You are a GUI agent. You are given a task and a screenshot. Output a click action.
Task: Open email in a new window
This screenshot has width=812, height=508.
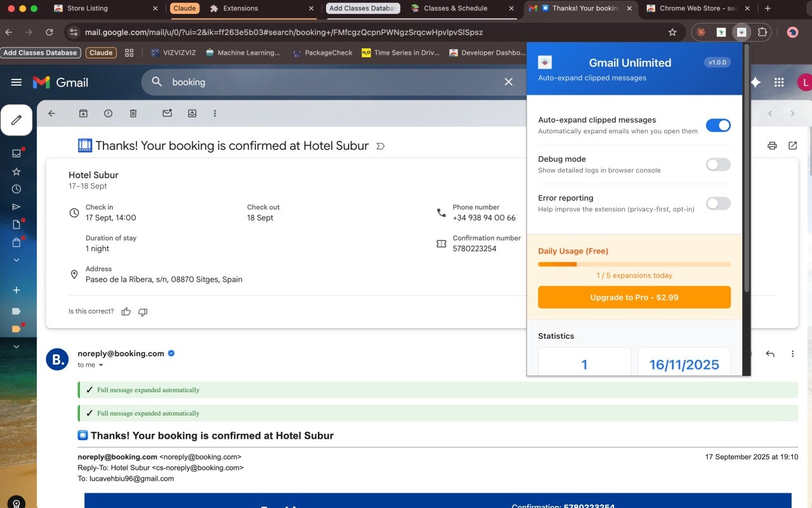tap(792, 145)
